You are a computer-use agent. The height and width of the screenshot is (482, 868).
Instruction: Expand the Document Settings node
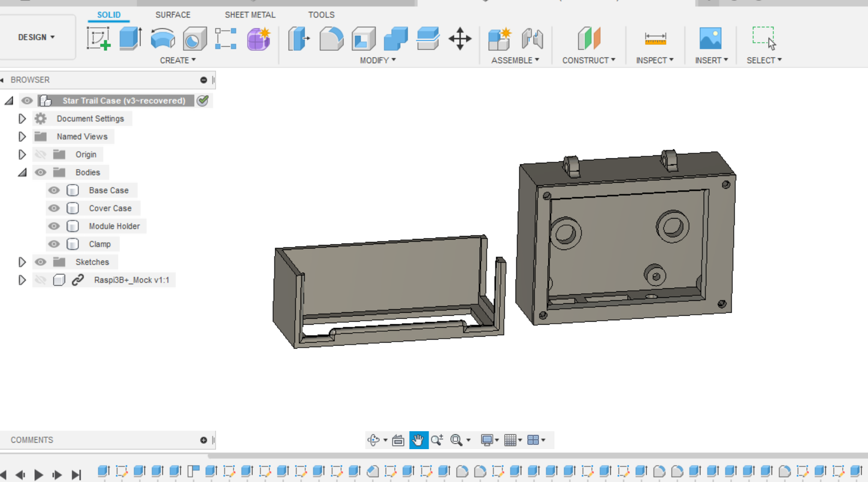coord(22,119)
